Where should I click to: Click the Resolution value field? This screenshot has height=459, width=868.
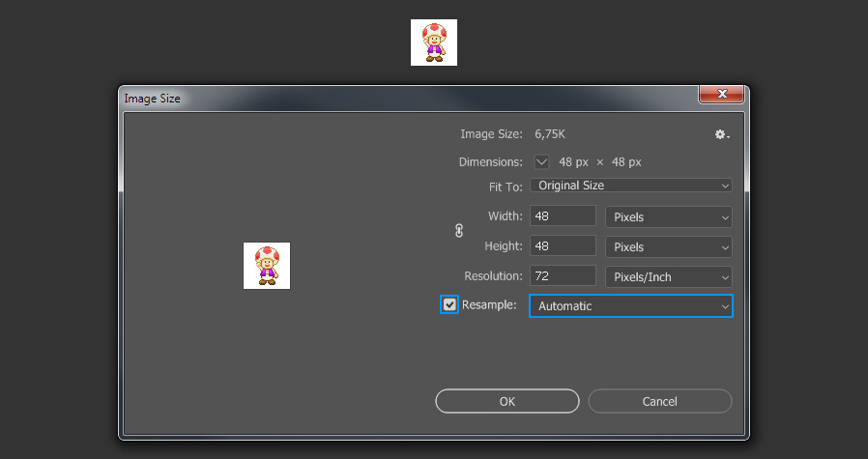pos(563,275)
